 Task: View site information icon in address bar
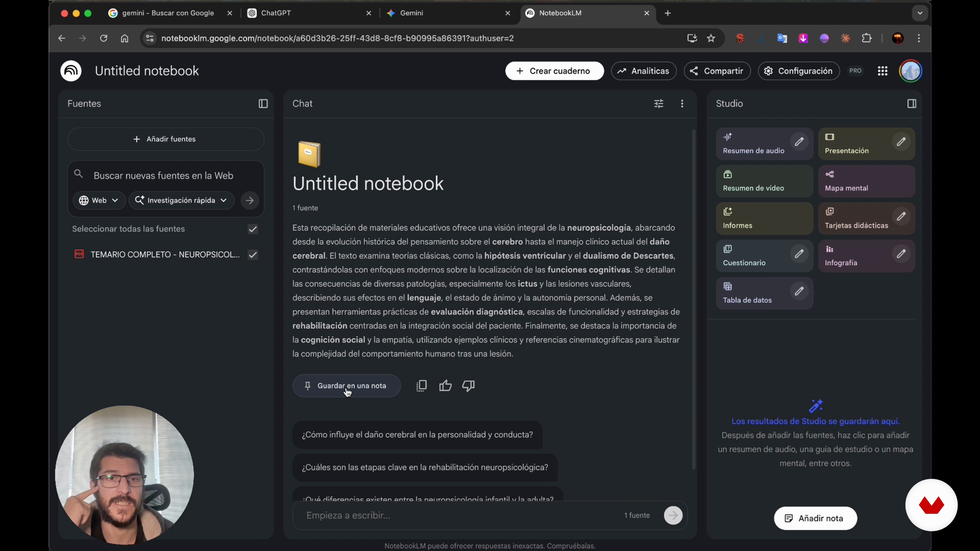150,38
